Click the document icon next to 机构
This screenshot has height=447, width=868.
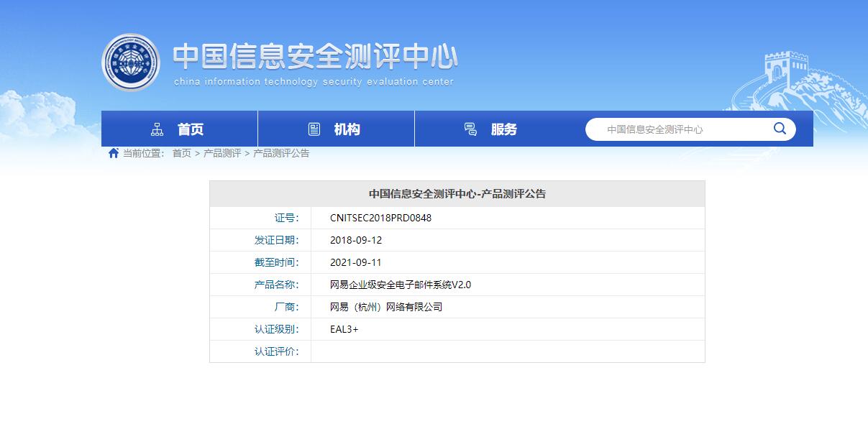tap(314, 129)
